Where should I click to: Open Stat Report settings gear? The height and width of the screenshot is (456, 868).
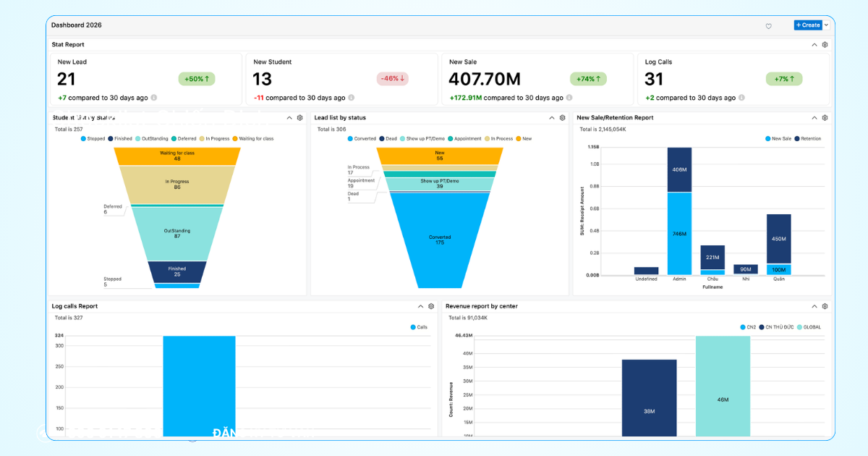(x=825, y=45)
